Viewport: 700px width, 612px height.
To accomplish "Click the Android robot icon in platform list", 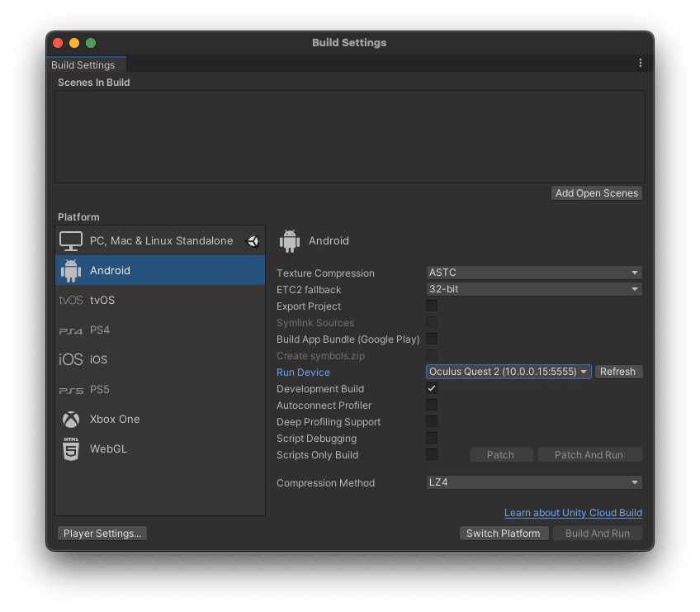I will tap(70, 271).
